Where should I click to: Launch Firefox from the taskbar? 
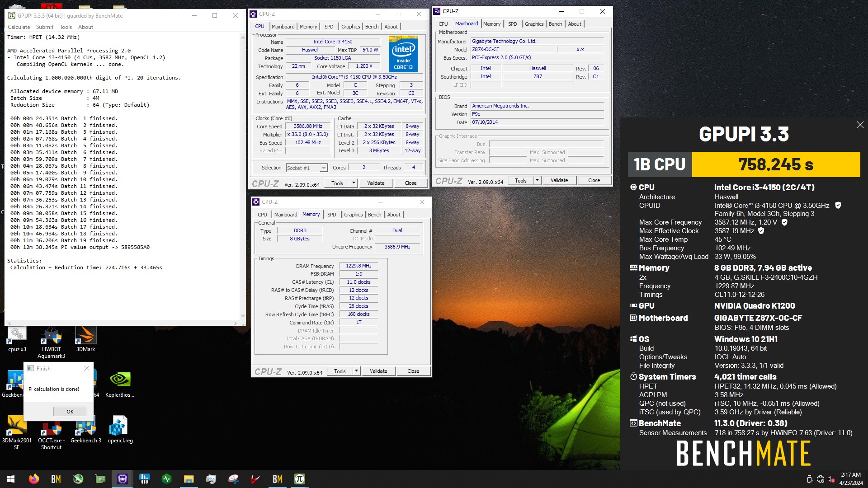point(33,479)
